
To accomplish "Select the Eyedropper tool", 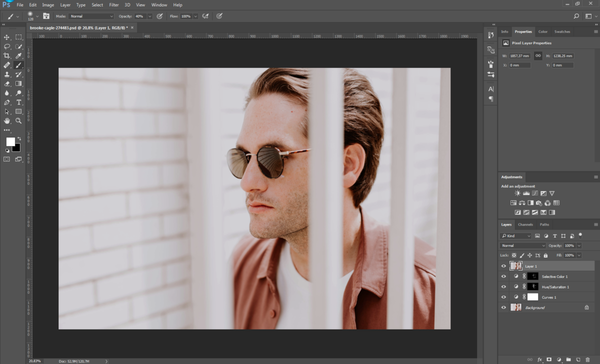I will pyautogui.click(x=18, y=56).
